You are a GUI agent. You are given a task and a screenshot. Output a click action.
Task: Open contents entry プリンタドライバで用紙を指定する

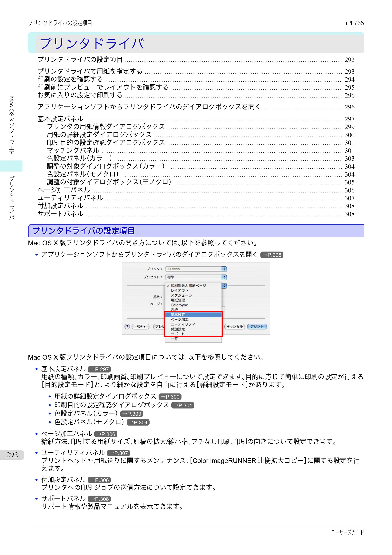click(x=196, y=71)
